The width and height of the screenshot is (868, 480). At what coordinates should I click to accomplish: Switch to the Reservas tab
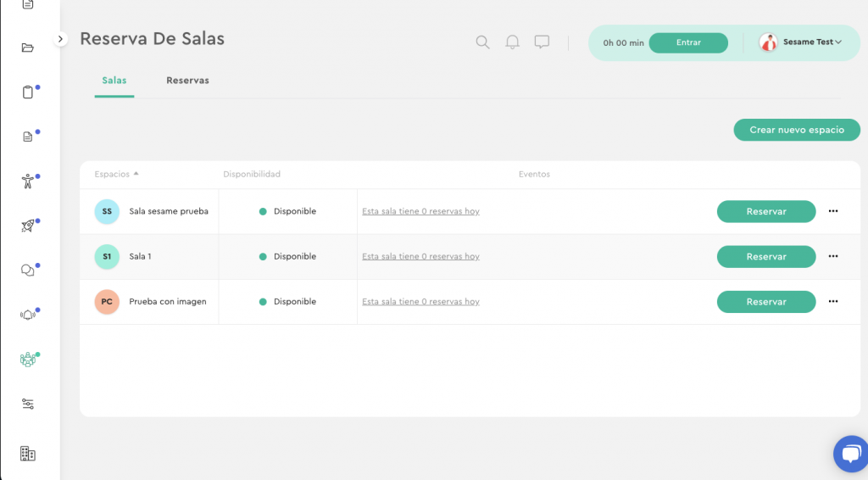187,81
